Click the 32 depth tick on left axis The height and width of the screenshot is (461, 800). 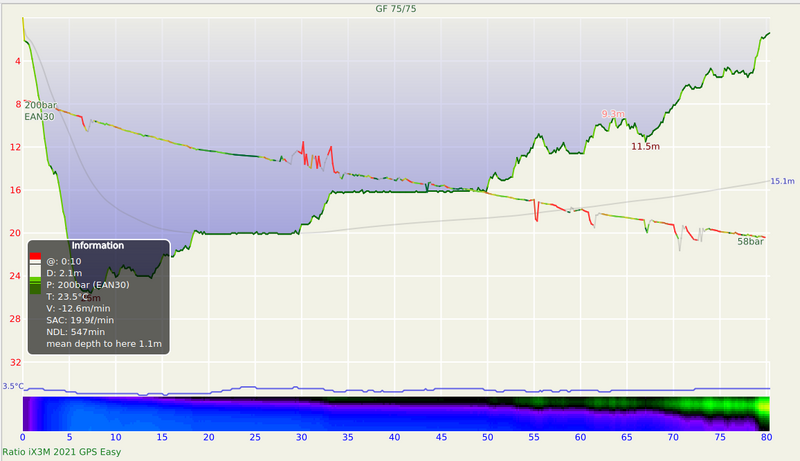pyautogui.click(x=16, y=362)
